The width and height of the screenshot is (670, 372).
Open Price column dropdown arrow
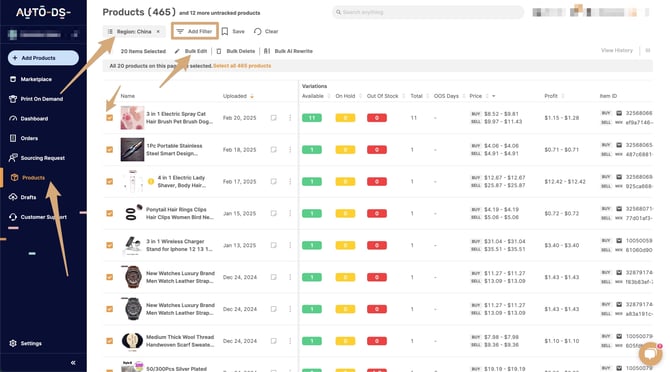tap(494, 96)
